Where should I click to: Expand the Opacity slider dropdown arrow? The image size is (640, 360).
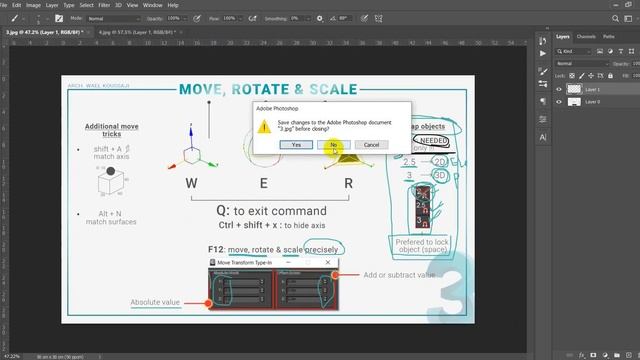pos(185,18)
